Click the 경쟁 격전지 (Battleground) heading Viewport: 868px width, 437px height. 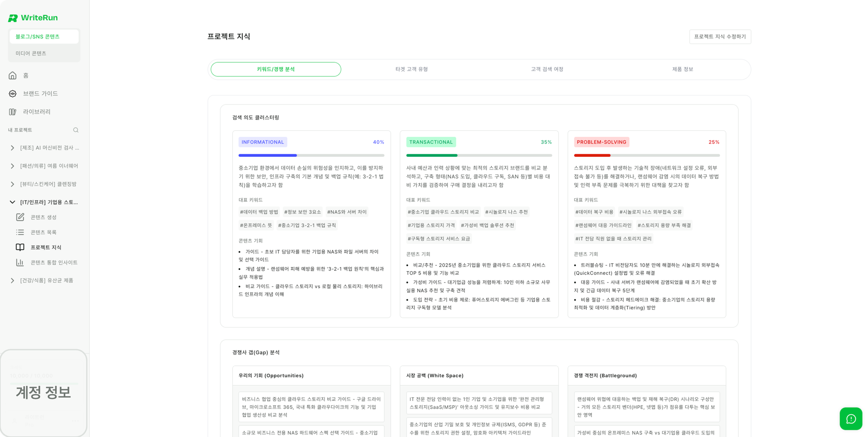tap(605, 376)
